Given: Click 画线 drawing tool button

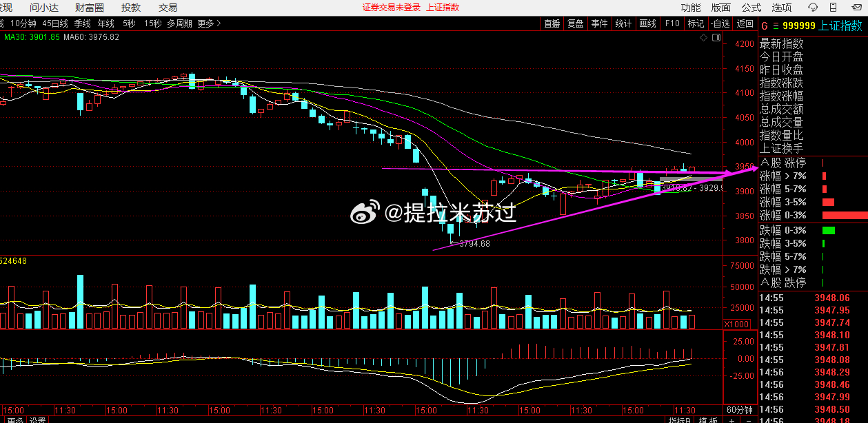Looking at the screenshot, I should (647, 23).
